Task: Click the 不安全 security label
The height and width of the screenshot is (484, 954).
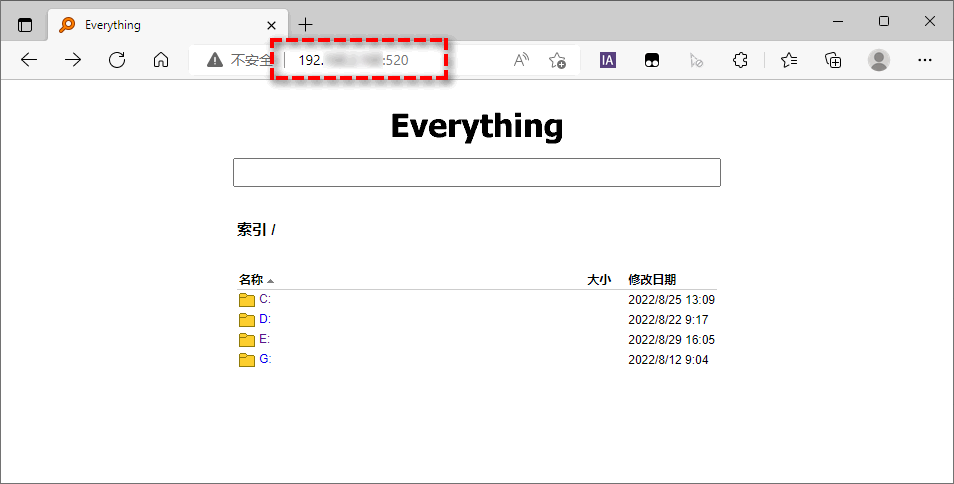Action: pos(251,60)
